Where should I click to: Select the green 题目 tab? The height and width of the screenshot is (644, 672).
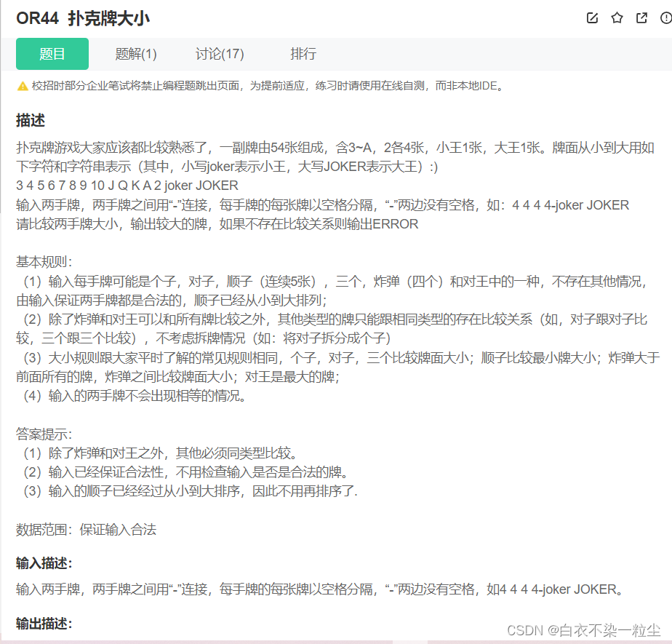coord(52,54)
